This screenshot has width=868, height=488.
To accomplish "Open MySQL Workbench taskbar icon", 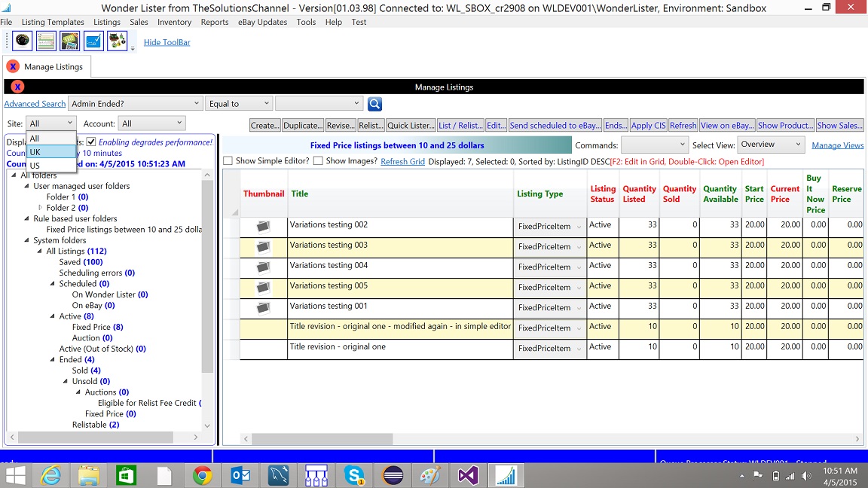I will [279, 475].
